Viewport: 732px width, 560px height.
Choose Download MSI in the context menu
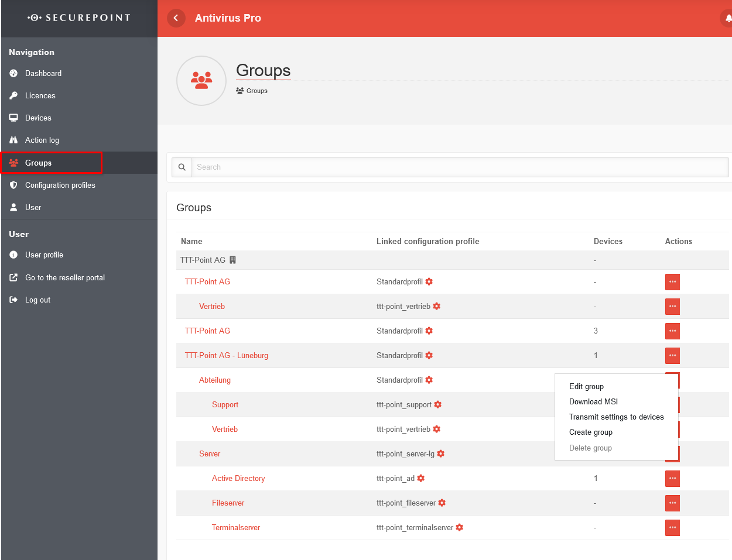(x=593, y=401)
